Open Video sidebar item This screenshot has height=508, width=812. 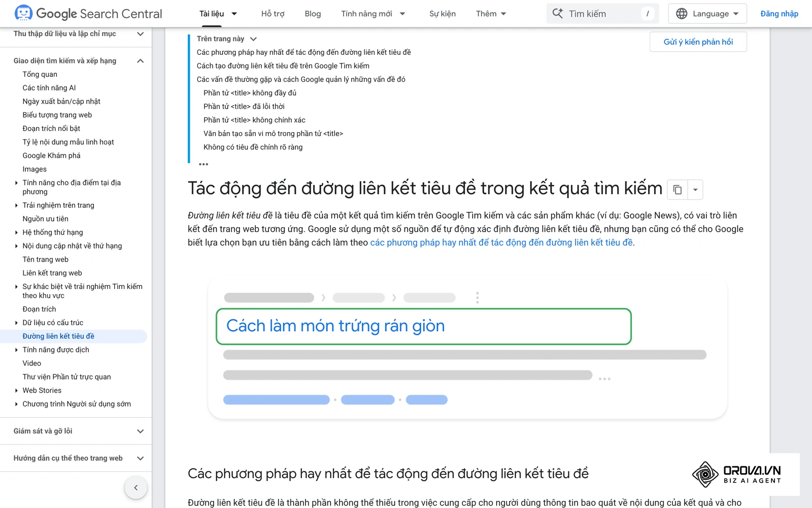pos(32,363)
